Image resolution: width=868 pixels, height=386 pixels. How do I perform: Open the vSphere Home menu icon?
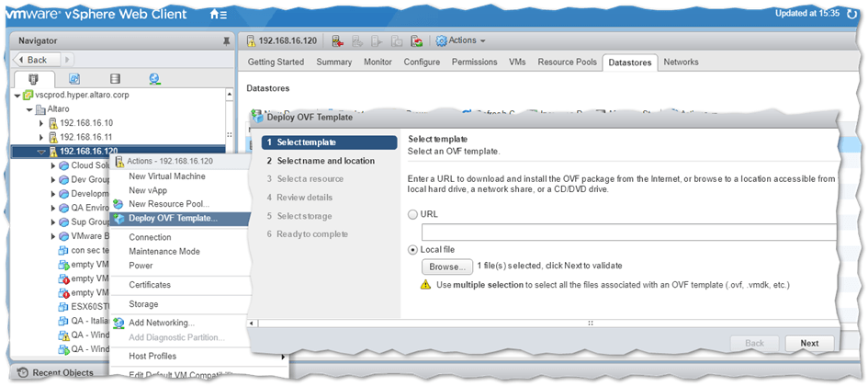pos(218,15)
